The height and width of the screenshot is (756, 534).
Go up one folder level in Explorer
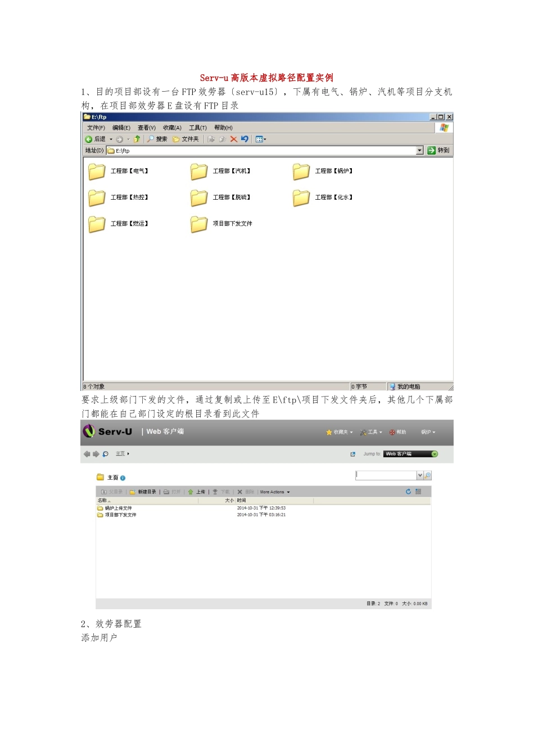pyautogui.click(x=137, y=139)
